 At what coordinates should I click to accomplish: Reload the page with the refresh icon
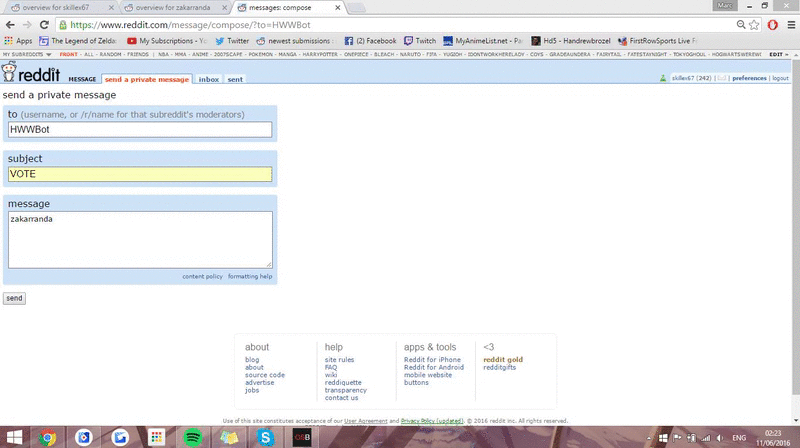(x=44, y=24)
